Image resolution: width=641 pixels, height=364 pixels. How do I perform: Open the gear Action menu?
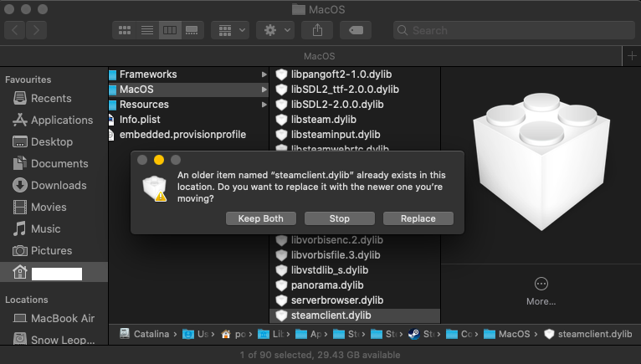pyautogui.click(x=275, y=30)
